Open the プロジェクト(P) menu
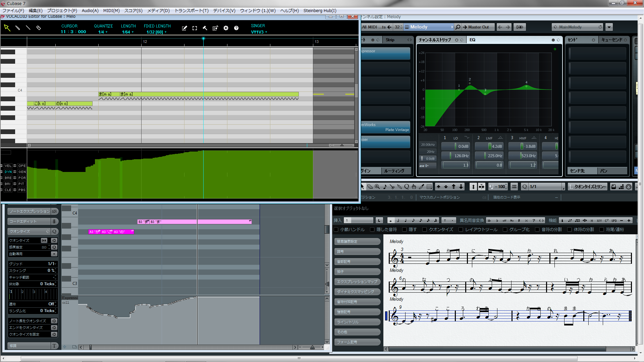The width and height of the screenshot is (644, 362). [x=62, y=10]
